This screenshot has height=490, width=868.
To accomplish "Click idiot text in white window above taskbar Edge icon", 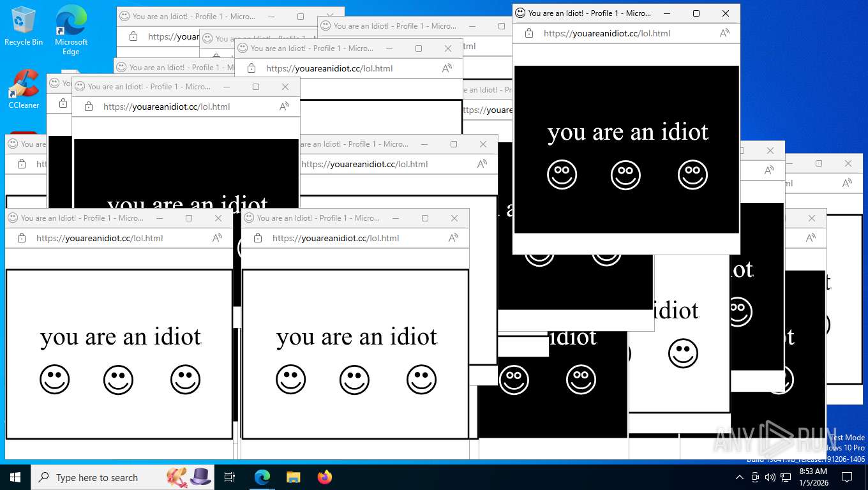I will (357, 337).
